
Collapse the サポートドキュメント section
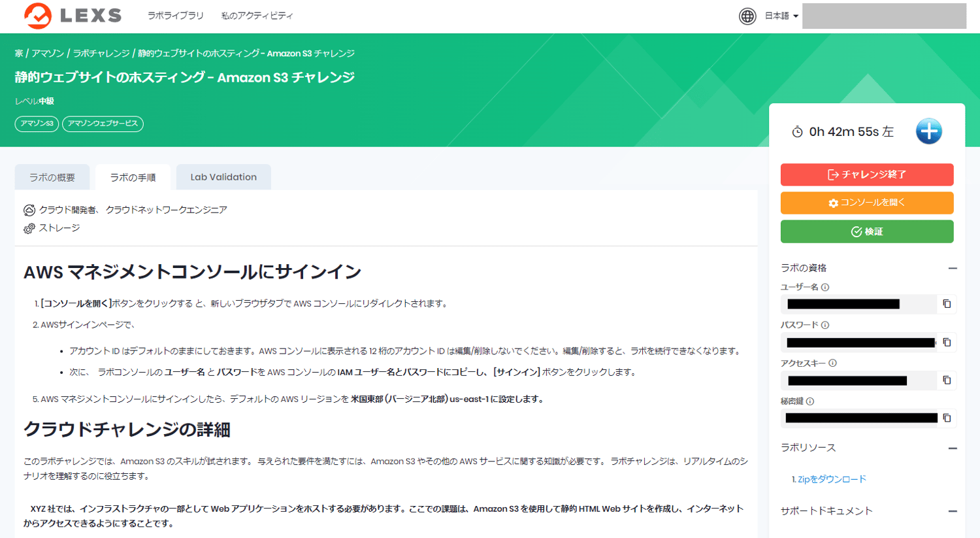coord(953,511)
